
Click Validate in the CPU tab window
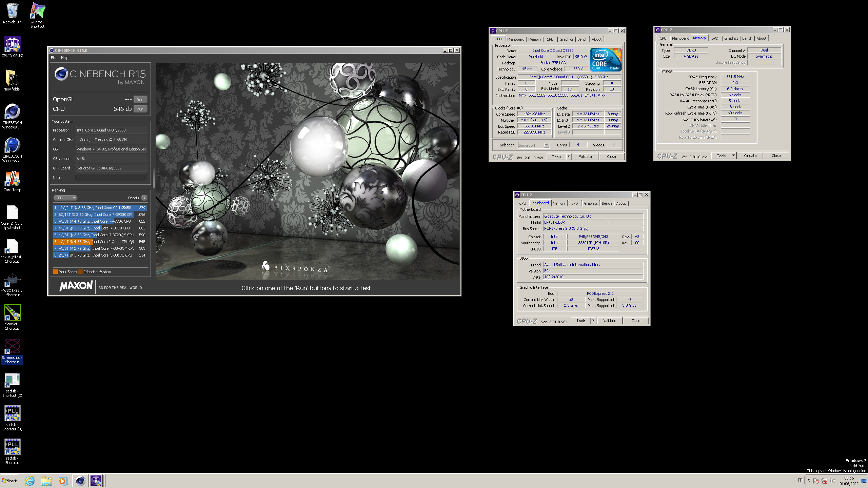585,157
